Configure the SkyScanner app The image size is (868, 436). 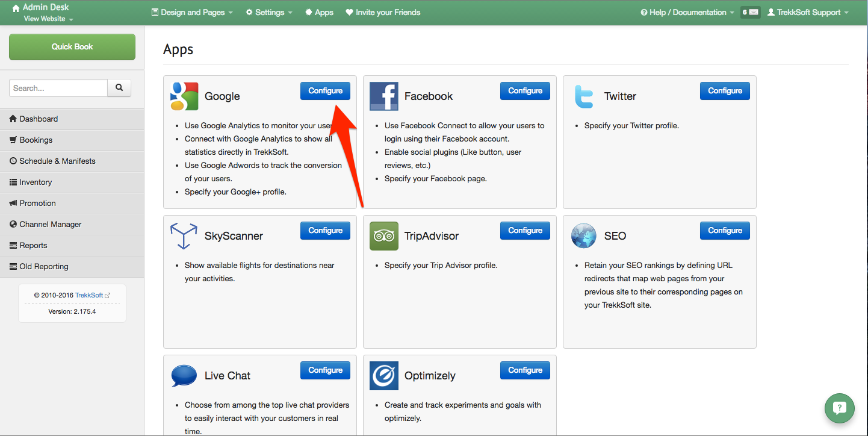(325, 231)
